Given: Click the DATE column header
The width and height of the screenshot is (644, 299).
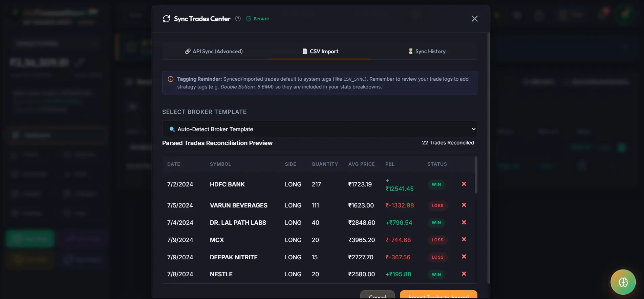Looking at the screenshot, I should [174, 164].
